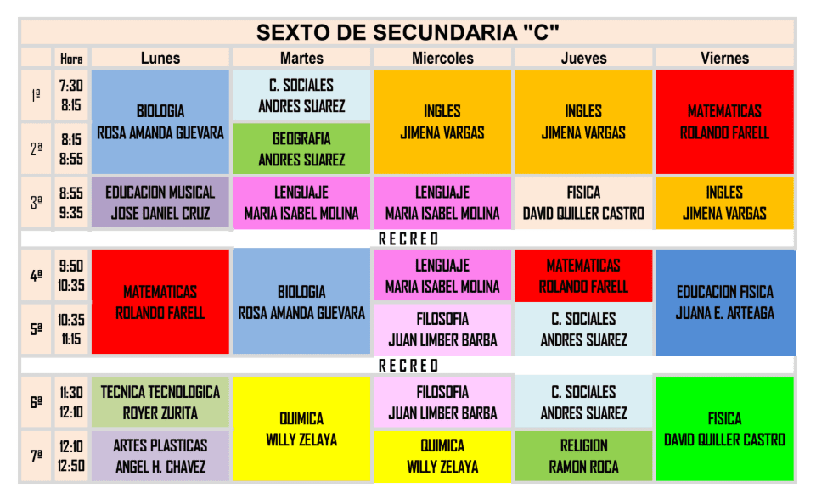The width and height of the screenshot is (816, 504).
Task: Click the Geografia Andres Suarez cell
Action: pyautogui.click(x=301, y=148)
